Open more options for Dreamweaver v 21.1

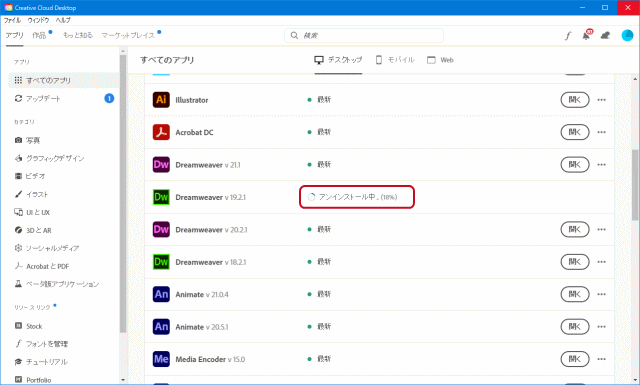click(602, 165)
